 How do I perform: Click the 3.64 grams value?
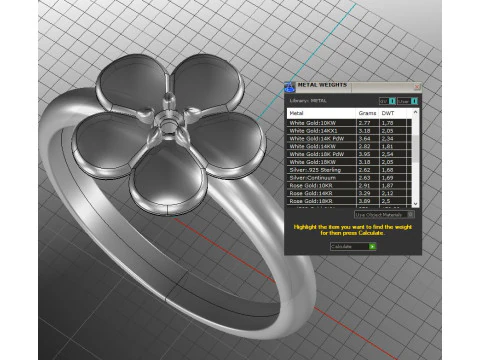point(364,138)
